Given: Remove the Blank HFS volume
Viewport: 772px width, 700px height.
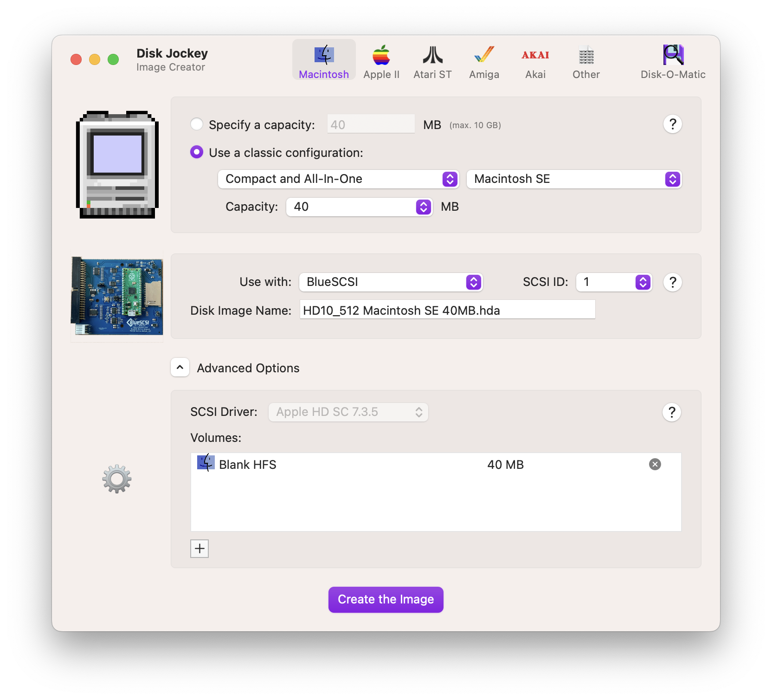Looking at the screenshot, I should point(655,464).
